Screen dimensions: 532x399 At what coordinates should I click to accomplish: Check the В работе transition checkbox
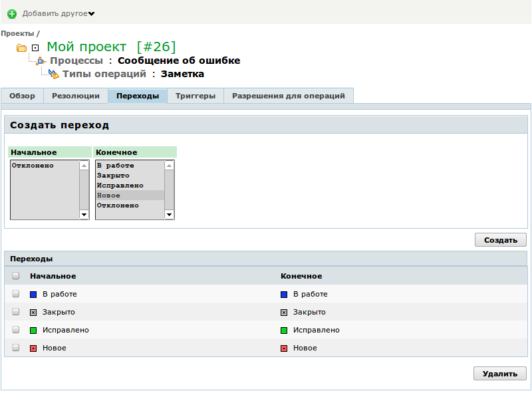point(16,294)
